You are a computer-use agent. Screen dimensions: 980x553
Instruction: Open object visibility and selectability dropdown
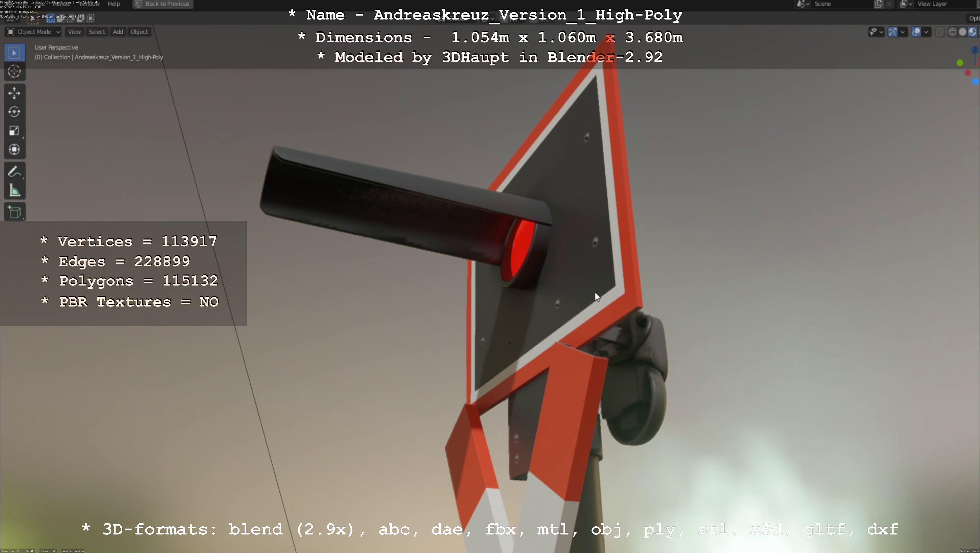[x=876, y=32]
